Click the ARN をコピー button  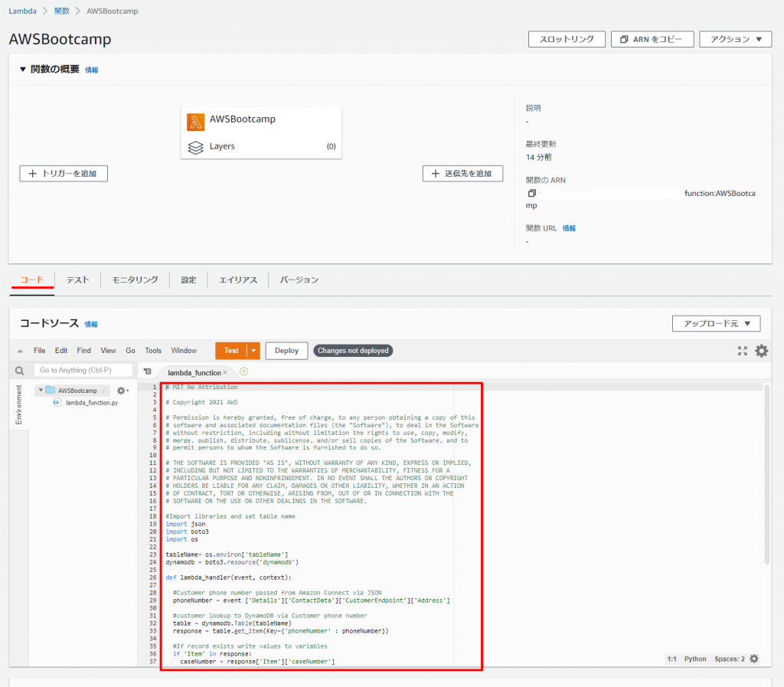pos(652,39)
